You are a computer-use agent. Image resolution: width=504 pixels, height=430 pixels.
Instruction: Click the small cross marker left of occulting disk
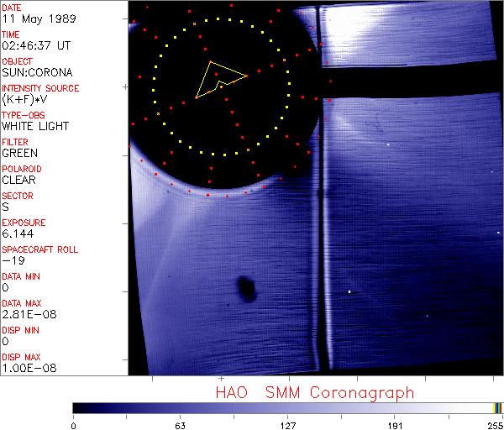pyautogui.click(x=126, y=87)
